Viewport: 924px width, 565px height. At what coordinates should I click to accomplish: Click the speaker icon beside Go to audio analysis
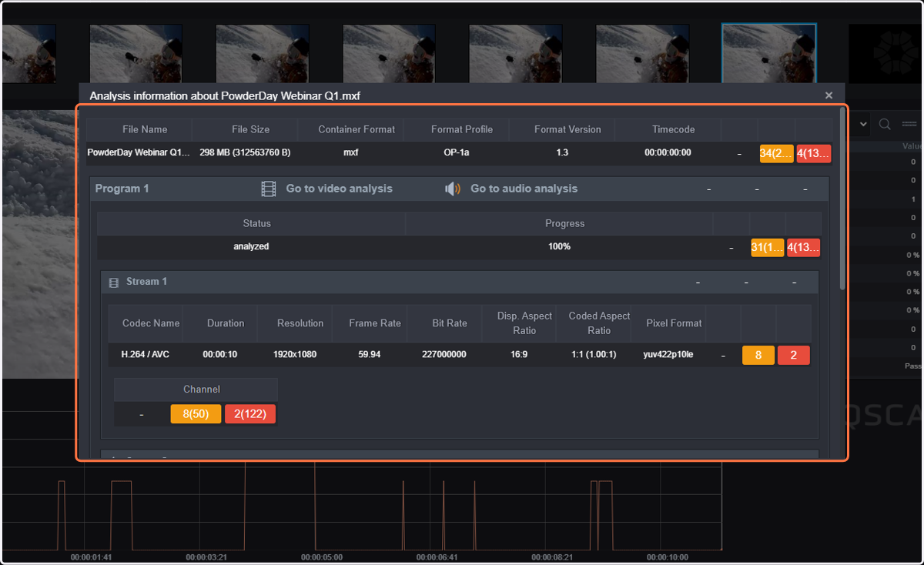(453, 189)
